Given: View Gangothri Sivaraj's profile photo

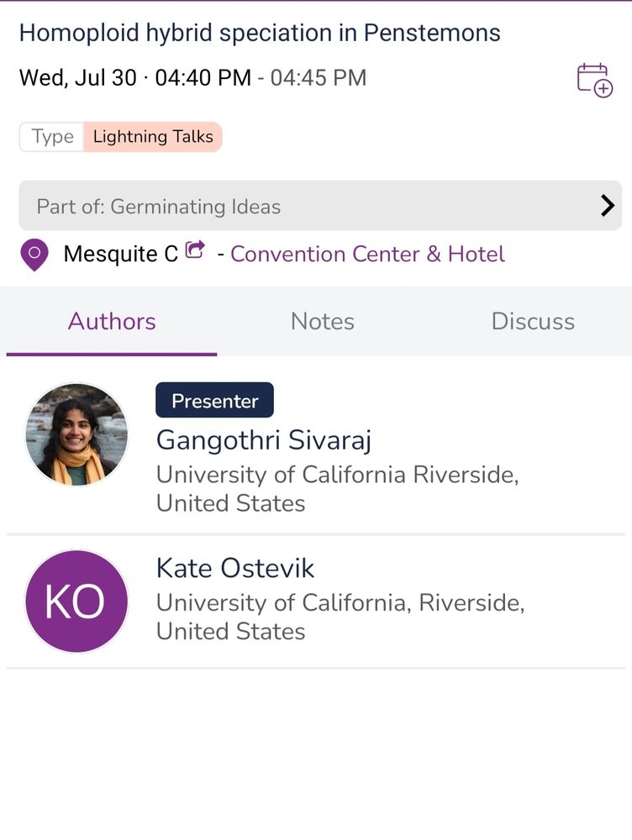Looking at the screenshot, I should pos(76,434).
